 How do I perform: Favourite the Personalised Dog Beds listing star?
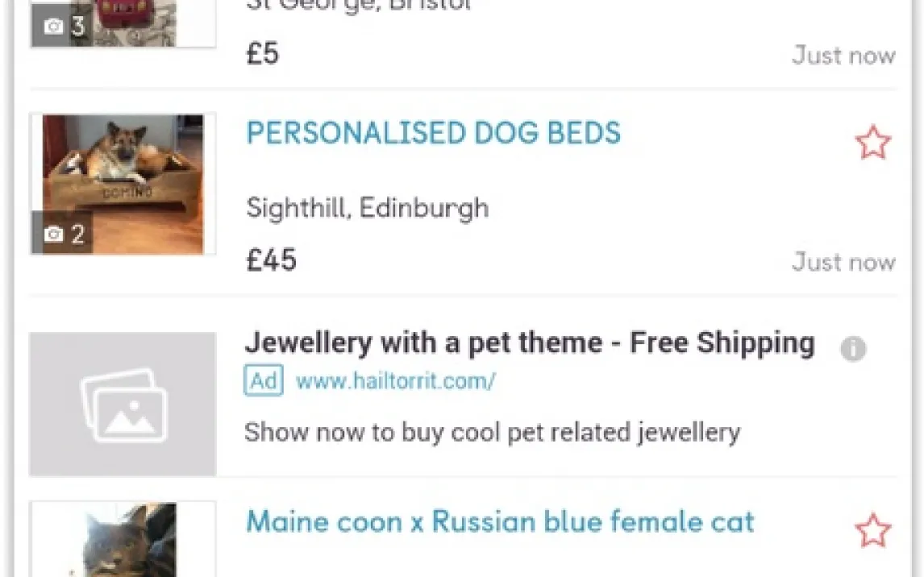[x=872, y=143]
